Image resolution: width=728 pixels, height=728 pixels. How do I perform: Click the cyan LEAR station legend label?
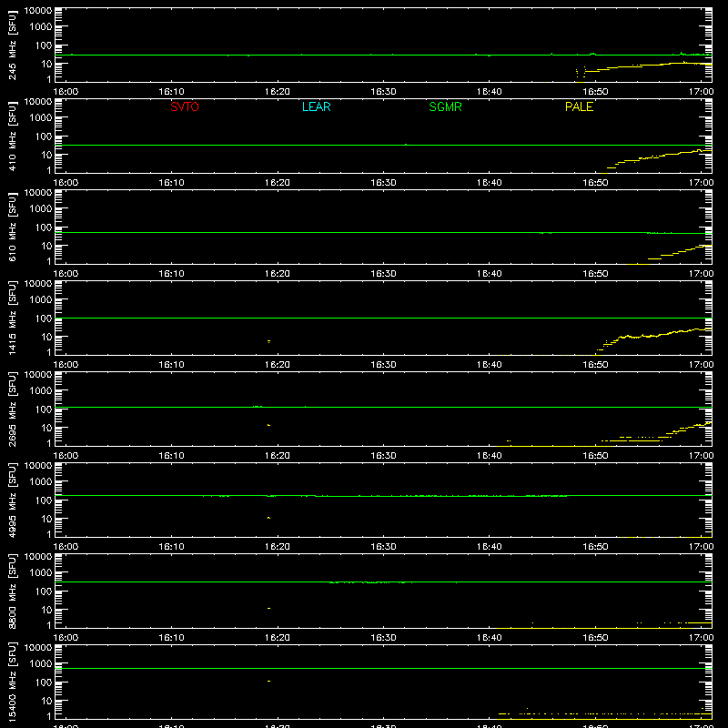[x=316, y=106]
